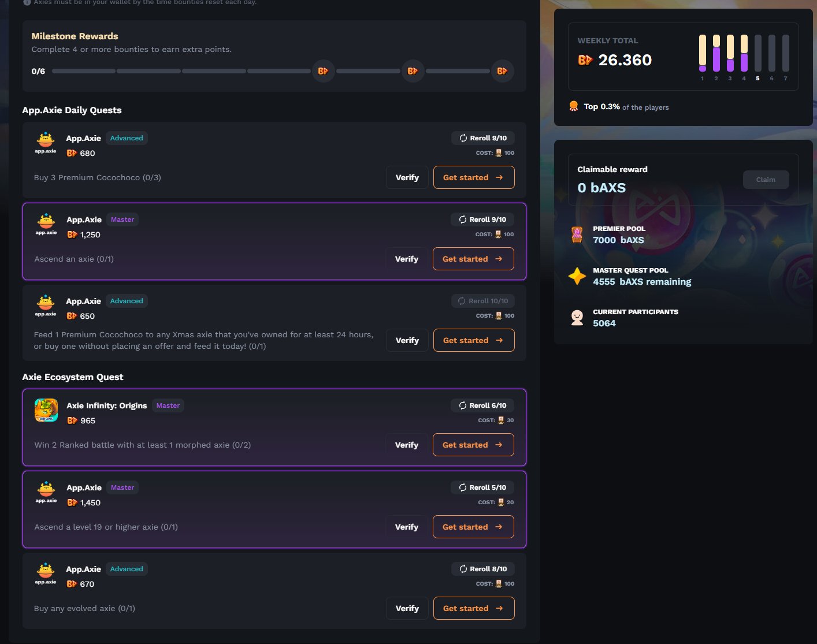
Task: Select day 5 bar in weekly total chart
Action: pos(757,53)
